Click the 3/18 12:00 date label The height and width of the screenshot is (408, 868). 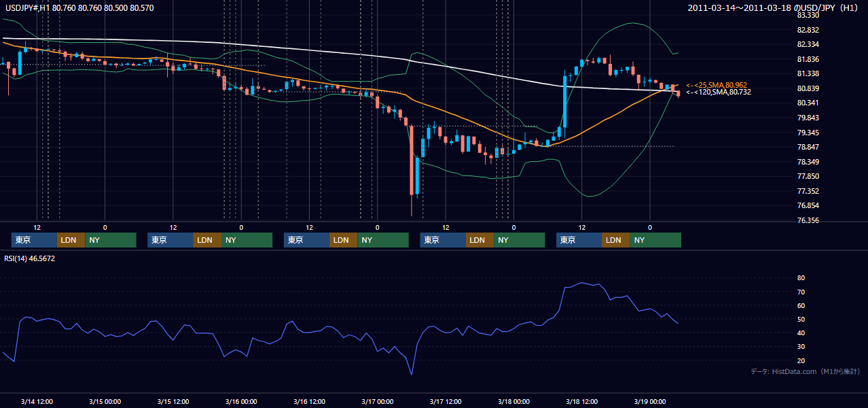click(581, 401)
